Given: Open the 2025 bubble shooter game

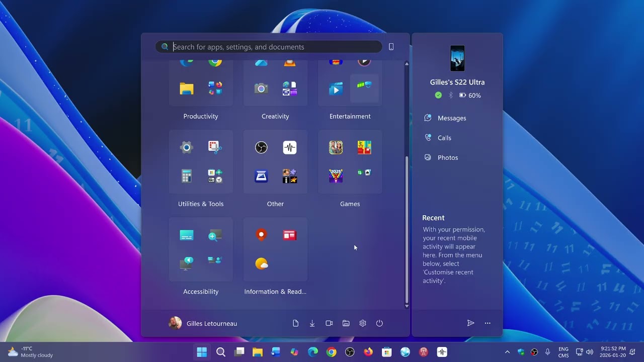Looking at the screenshot, I should [336, 176].
